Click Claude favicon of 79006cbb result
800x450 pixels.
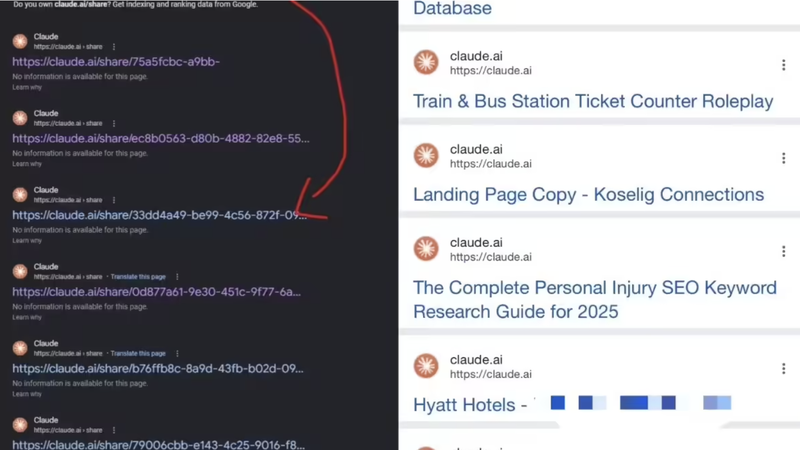20,424
